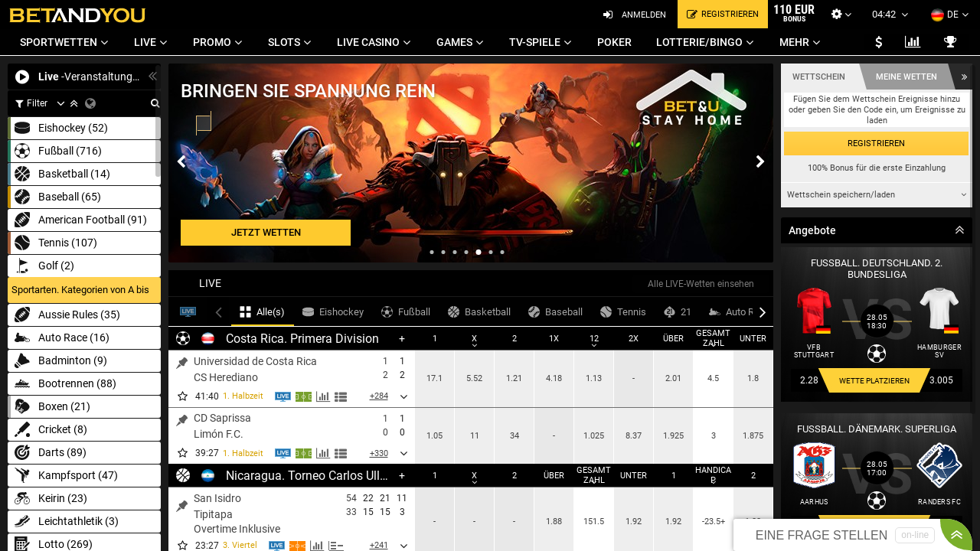The image size is (980, 551).
Task: Switch to Wettschein tab
Action: (818, 77)
